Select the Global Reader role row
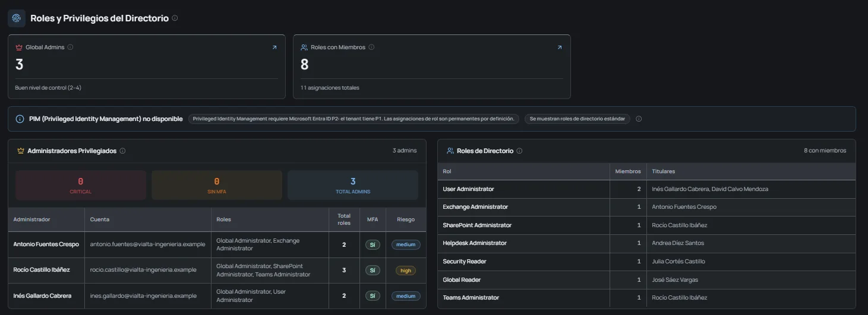The width and height of the screenshot is (868, 315). [646, 279]
